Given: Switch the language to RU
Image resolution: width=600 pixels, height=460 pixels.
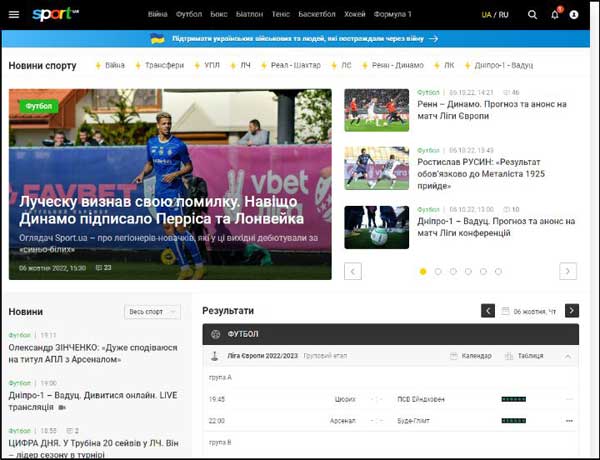Looking at the screenshot, I should (x=504, y=15).
